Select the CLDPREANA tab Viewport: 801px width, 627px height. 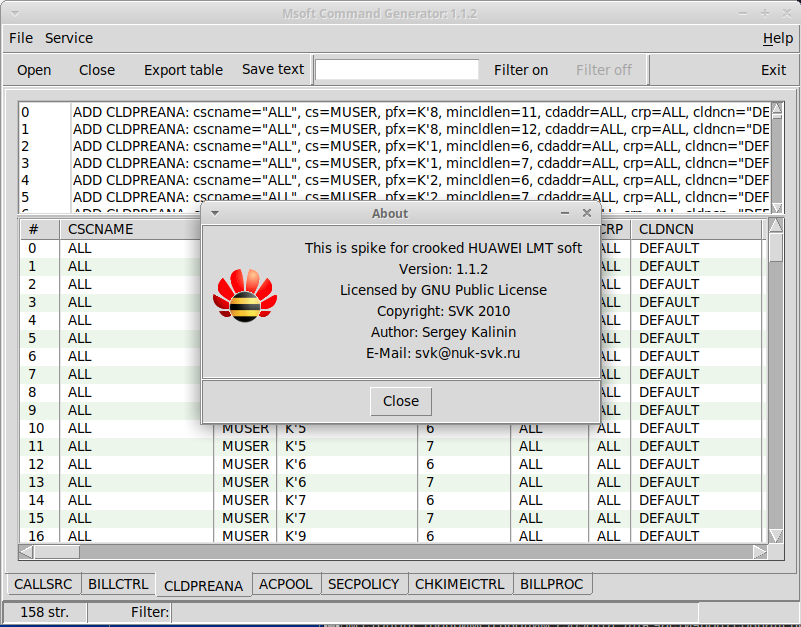coord(203,586)
